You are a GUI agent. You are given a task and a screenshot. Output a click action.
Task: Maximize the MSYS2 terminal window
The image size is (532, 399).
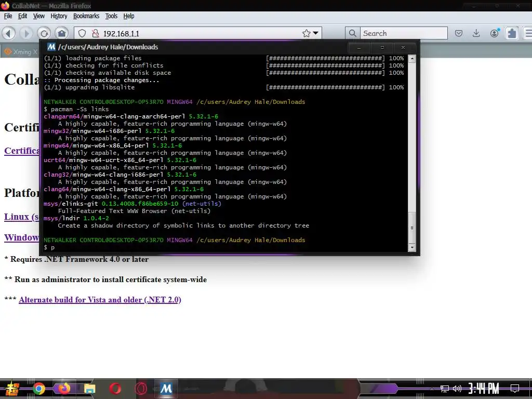382,47
